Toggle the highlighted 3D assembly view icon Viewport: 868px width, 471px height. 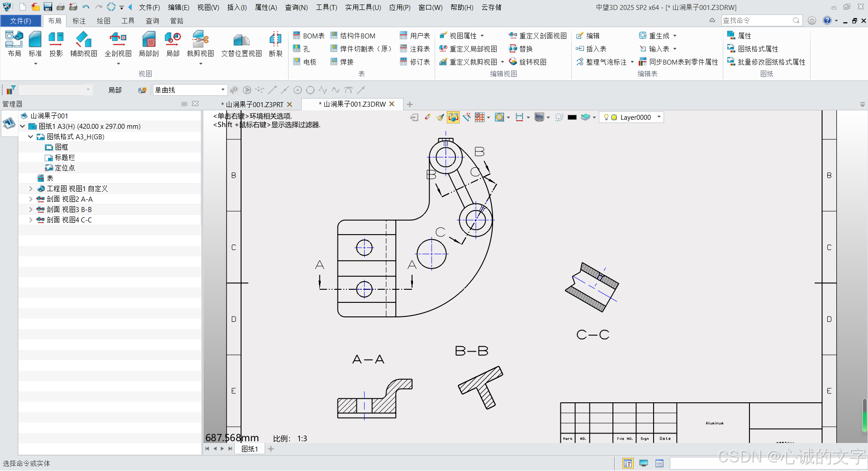point(453,117)
